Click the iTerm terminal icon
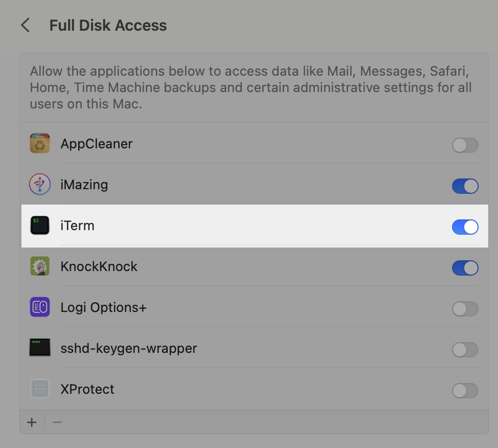Image resolution: width=498 pixels, height=448 pixels. click(x=40, y=226)
